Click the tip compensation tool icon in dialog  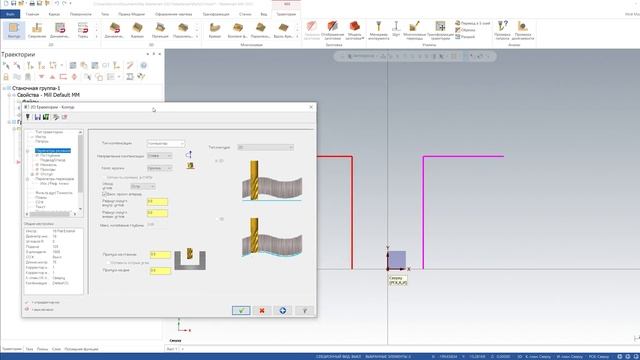pyautogui.click(x=190, y=166)
